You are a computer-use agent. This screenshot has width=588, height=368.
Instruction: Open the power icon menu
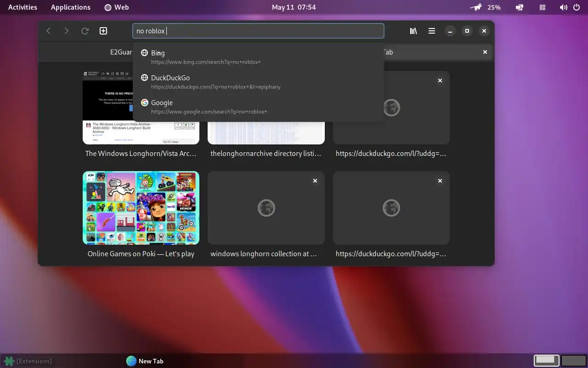coord(577,7)
